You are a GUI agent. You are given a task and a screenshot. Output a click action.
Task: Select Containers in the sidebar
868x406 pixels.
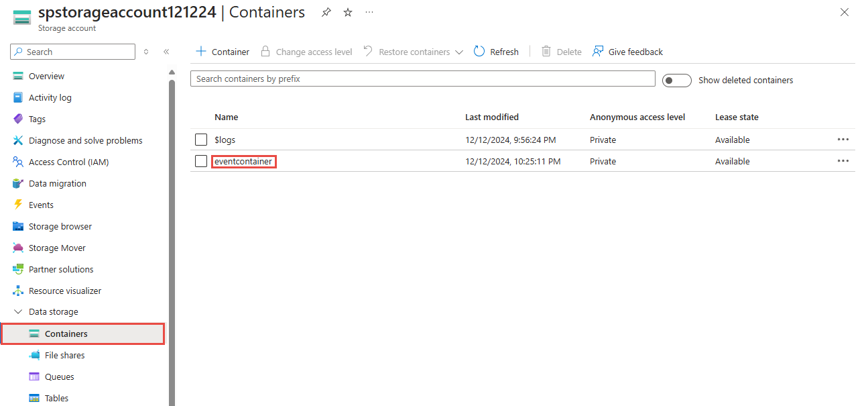click(x=83, y=334)
